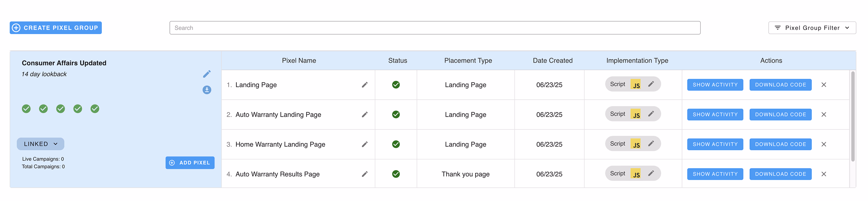Click the Implementation Type column header
Screen dimensions: 868x201
[x=637, y=61]
